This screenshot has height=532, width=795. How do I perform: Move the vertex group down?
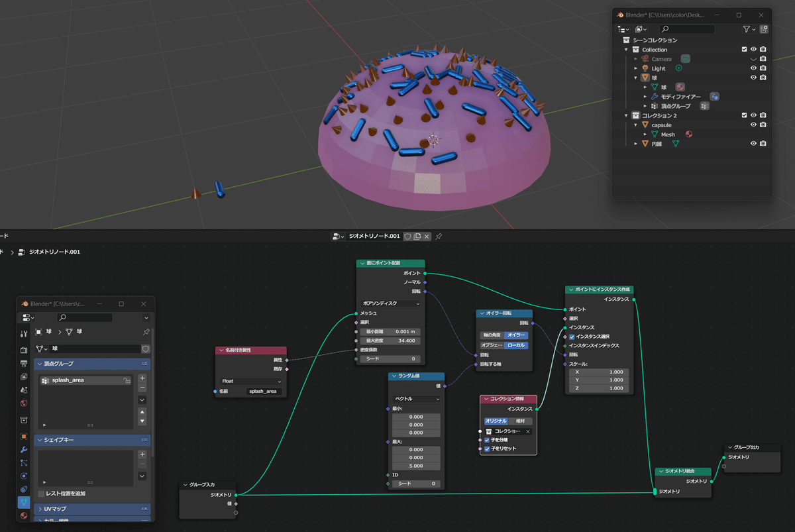(x=142, y=421)
